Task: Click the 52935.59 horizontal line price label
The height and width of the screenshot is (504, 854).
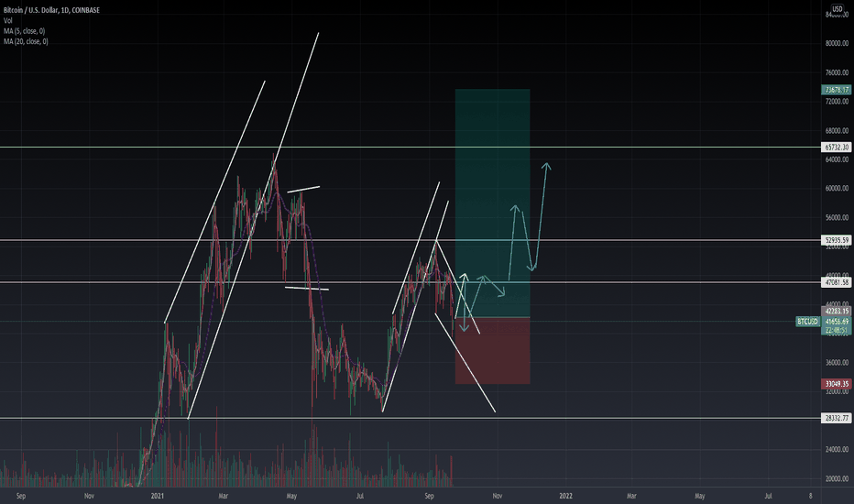Action: [x=836, y=240]
